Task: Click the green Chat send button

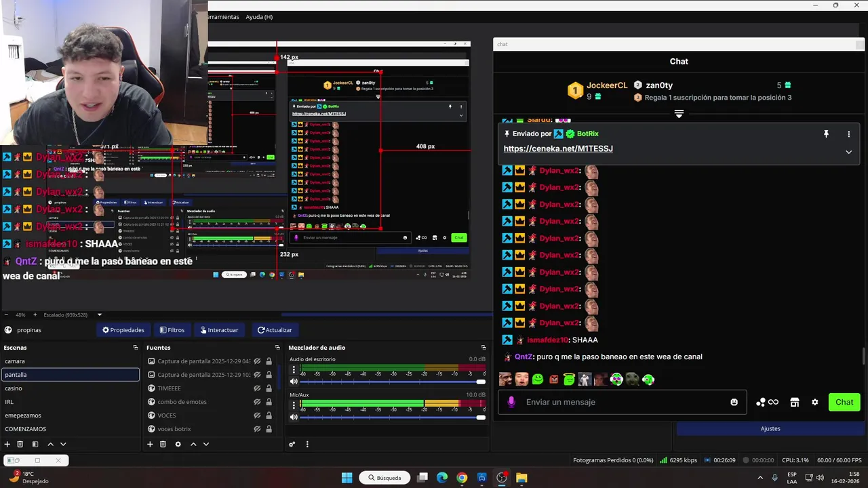Action: click(844, 402)
